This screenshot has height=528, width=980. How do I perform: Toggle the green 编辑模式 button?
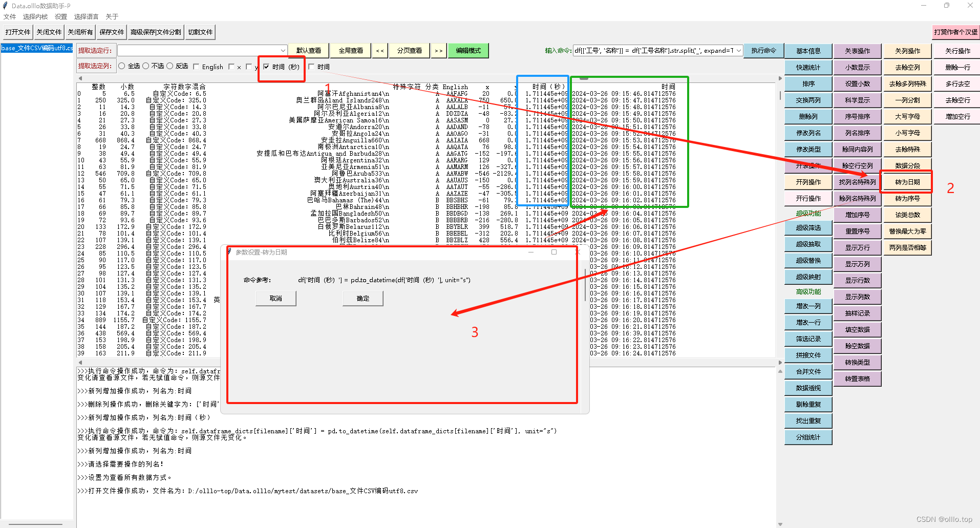468,50
